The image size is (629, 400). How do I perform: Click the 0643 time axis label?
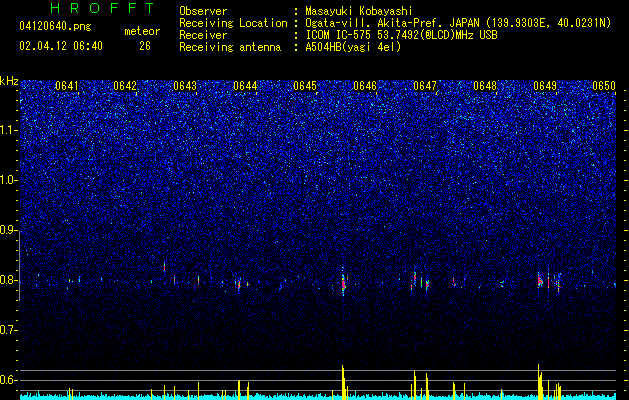[x=185, y=86]
